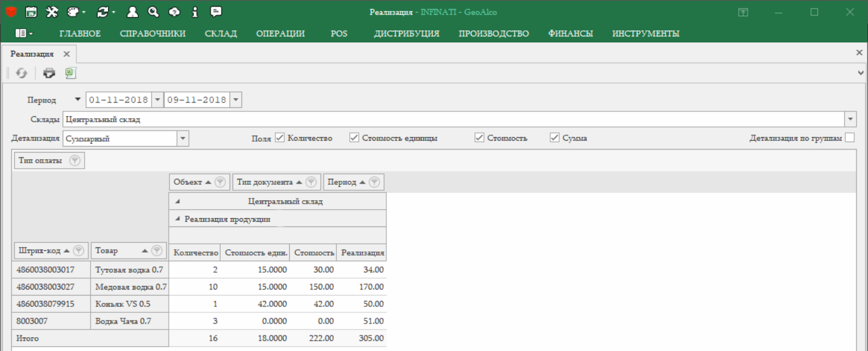Image resolution: width=868 pixels, height=351 pixels.
Task: Expand the Склады dropdown arrow
Action: pyautogui.click(x=850, y=119)
